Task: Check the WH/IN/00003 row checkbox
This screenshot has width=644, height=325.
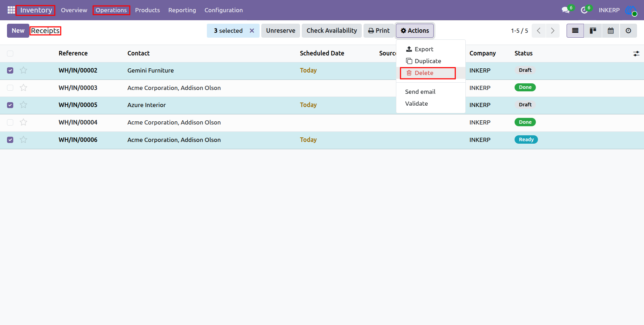Action: click(10, 88)
